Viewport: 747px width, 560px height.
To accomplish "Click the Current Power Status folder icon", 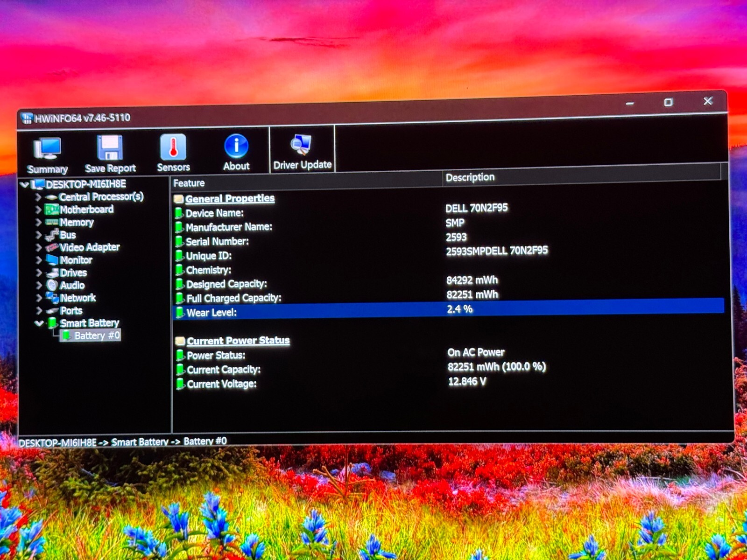I will [180, 341].
